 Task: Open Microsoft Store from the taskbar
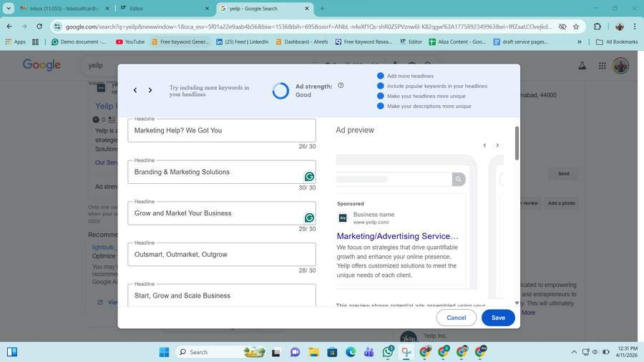coord(332,352)
